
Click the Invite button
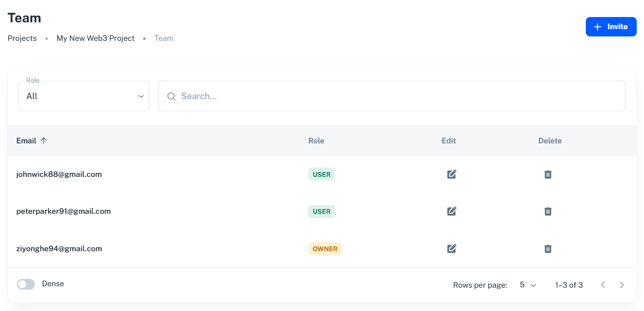(611, 27)
